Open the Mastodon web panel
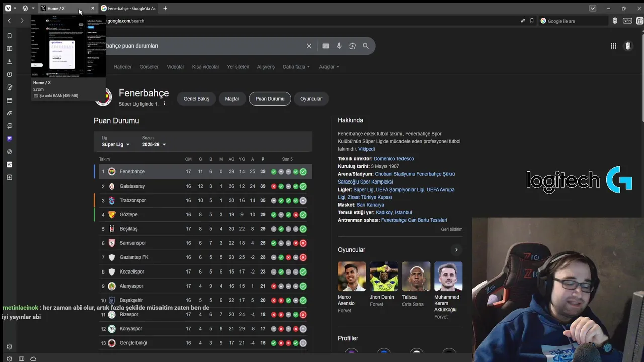644x362 pixels. tap(9, 139)
